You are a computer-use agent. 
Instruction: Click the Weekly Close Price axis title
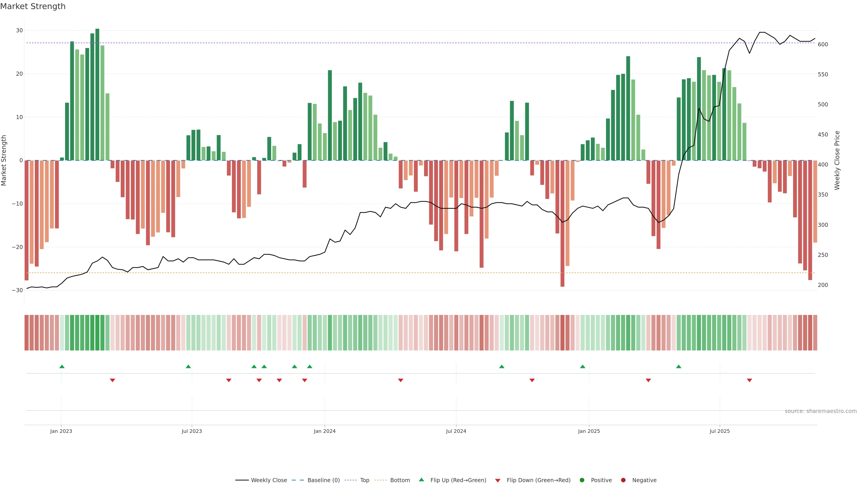(x=837, y=160)
